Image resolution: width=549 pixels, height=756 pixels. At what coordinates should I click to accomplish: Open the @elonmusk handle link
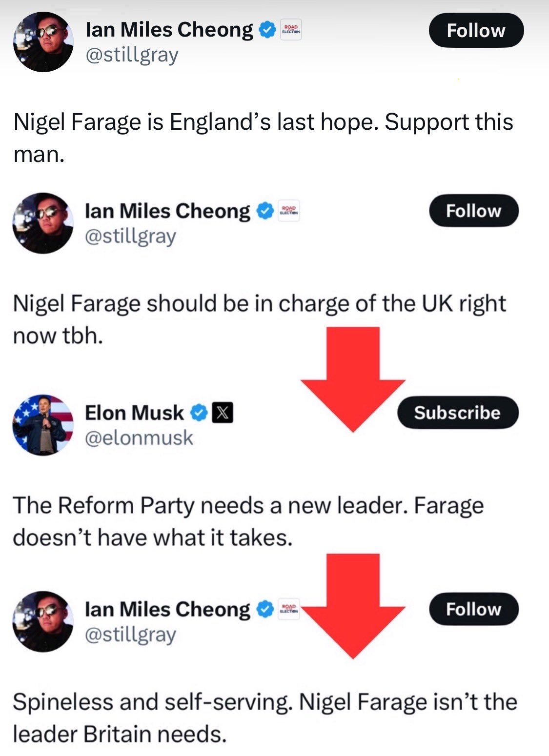tap(139, 438)
